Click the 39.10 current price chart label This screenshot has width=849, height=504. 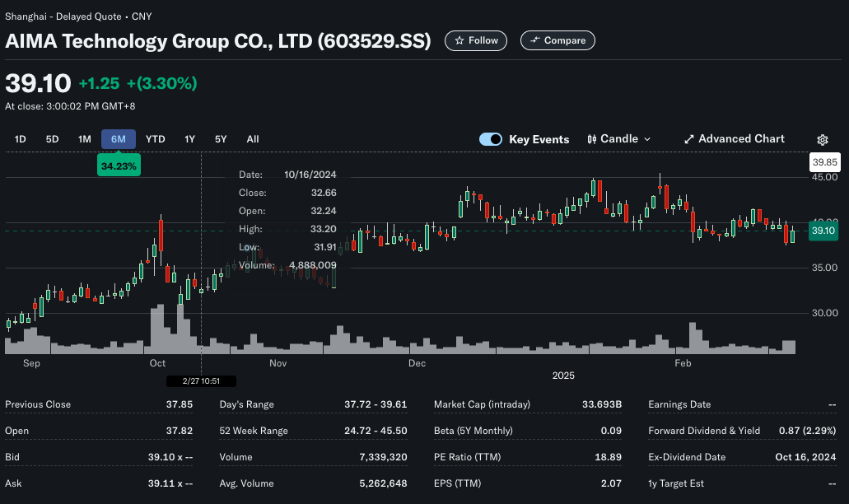point(823,231)
